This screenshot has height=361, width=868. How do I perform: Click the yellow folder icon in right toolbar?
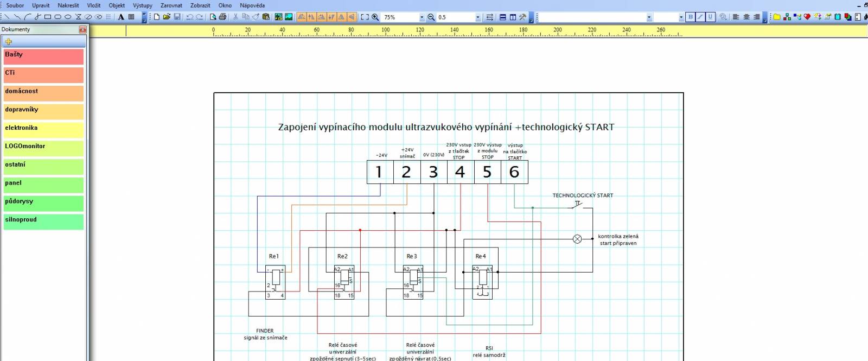click(x=777, y=17)
